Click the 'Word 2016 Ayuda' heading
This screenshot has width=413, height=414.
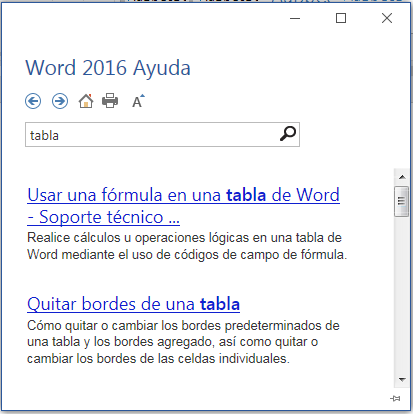108,68
